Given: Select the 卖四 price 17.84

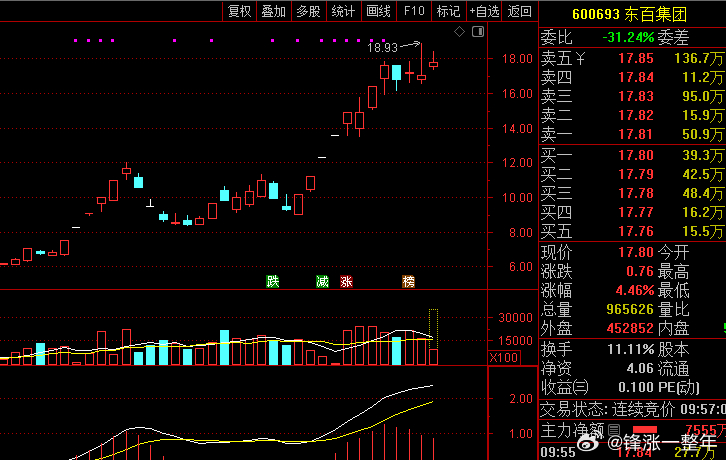Looking at the screenshot, I should 636,77.
